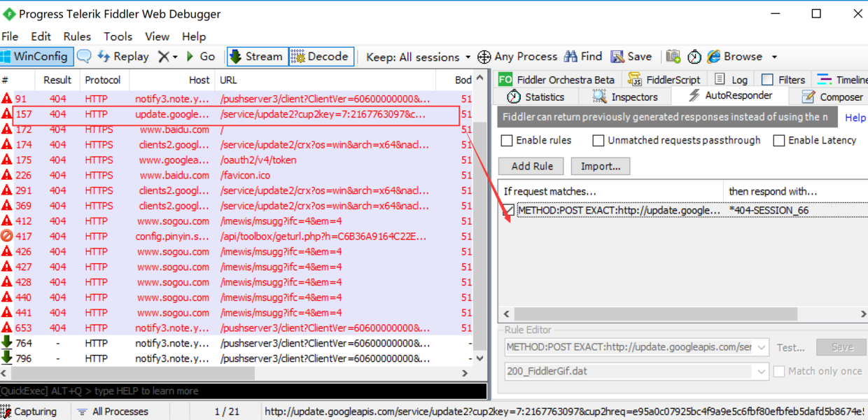Image resolution: width=868 pixels, height=420 pixels.
Task: Toggle Stream mode
Action: tap(257, 57)
